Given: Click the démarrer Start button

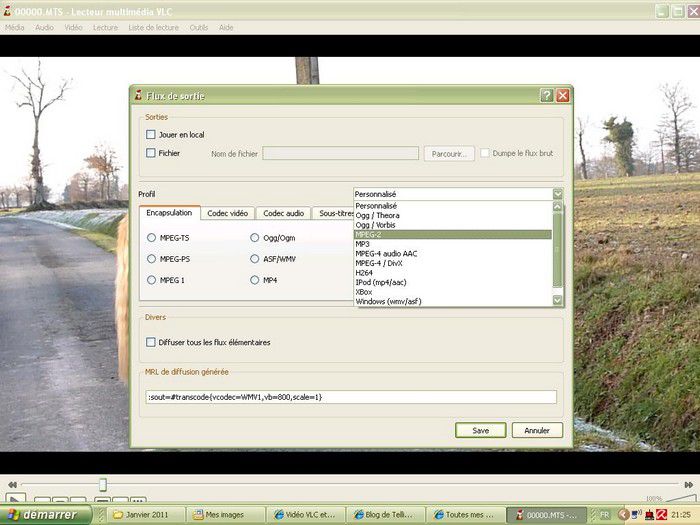Looking at the screenshot, I should (x=46, y=515).
